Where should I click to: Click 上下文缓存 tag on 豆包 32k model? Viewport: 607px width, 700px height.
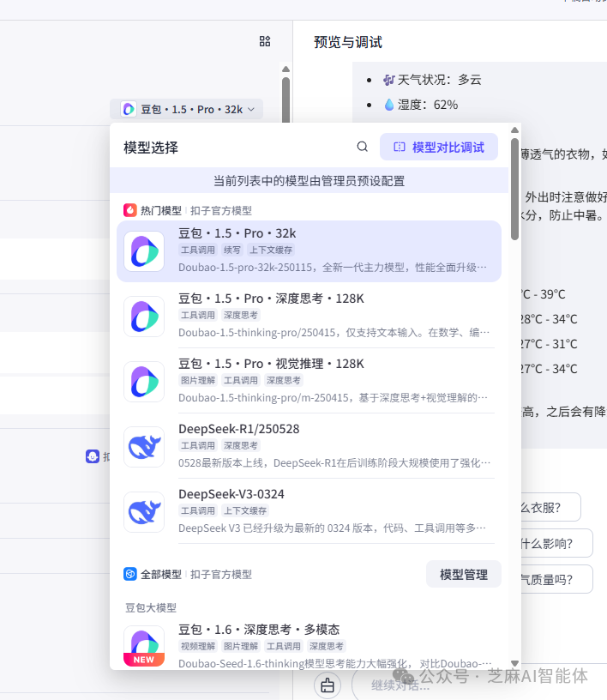tap(270, 250)
